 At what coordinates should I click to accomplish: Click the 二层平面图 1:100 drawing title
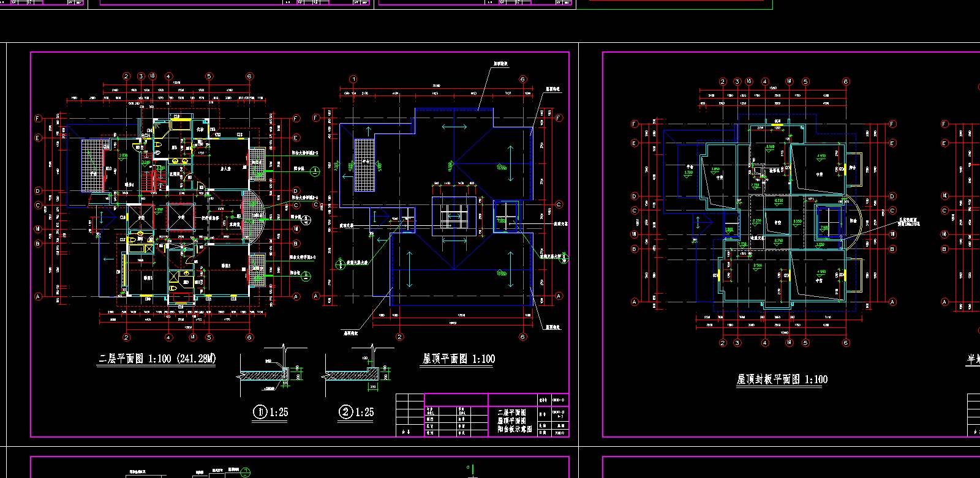pos(157,359)
